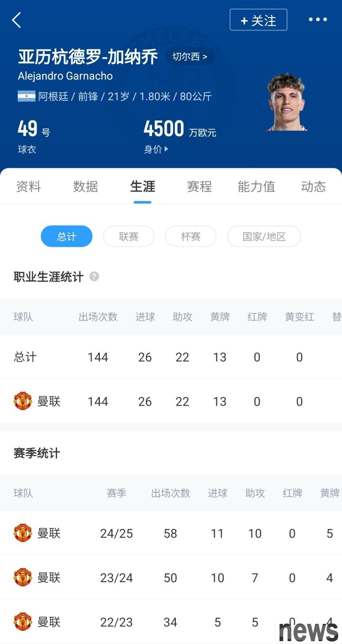Tap the club crest in the 22/23 season row
Viewport: 342px width, 644px height.
(23, 622)
